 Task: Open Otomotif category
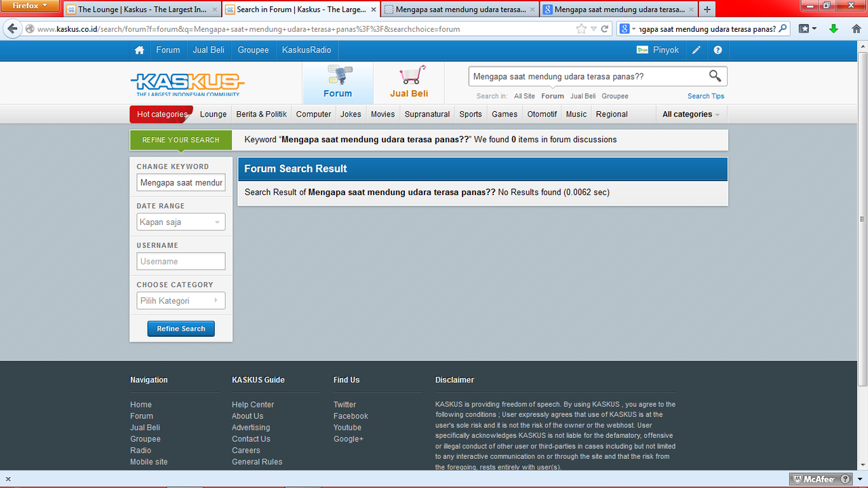[x=542, y=115]
